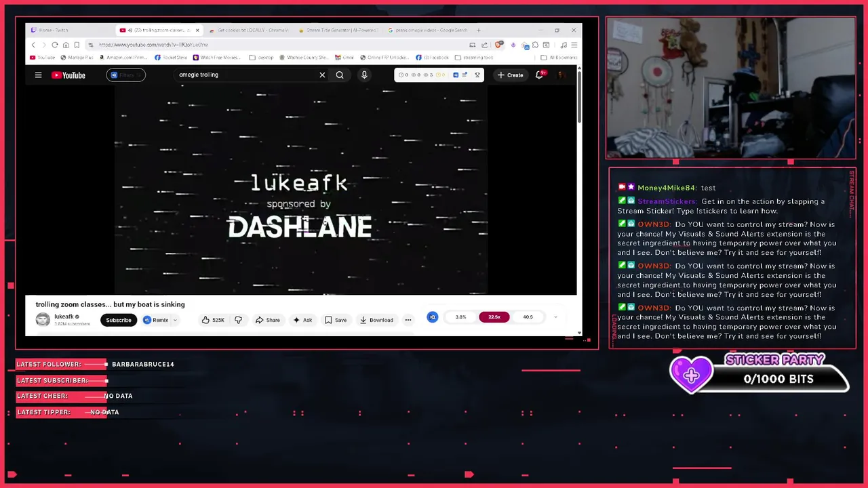Open the browser home page icon
Viewport: 868px width, 488px height.
tap(66, 45)
